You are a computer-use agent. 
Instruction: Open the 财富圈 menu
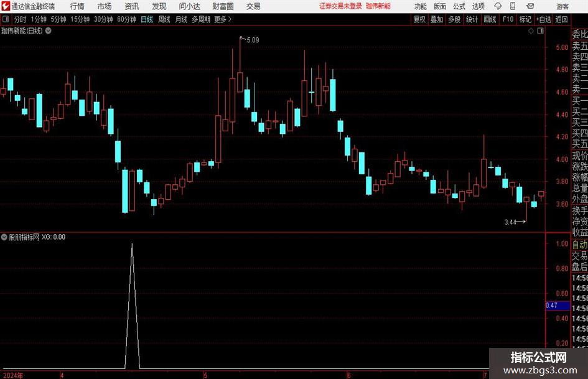tap(223, 6)
